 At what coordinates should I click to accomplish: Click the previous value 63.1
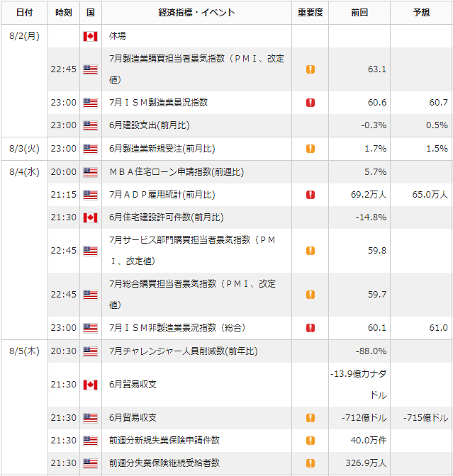[x=377, y=69]
